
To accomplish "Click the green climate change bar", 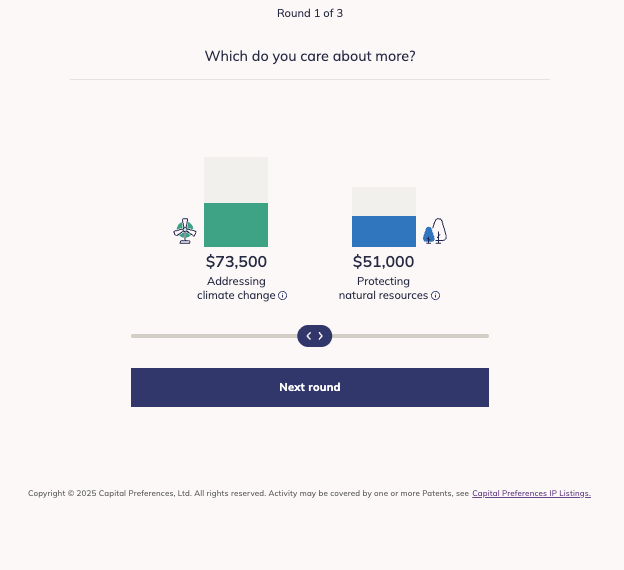I will point(236,225).
